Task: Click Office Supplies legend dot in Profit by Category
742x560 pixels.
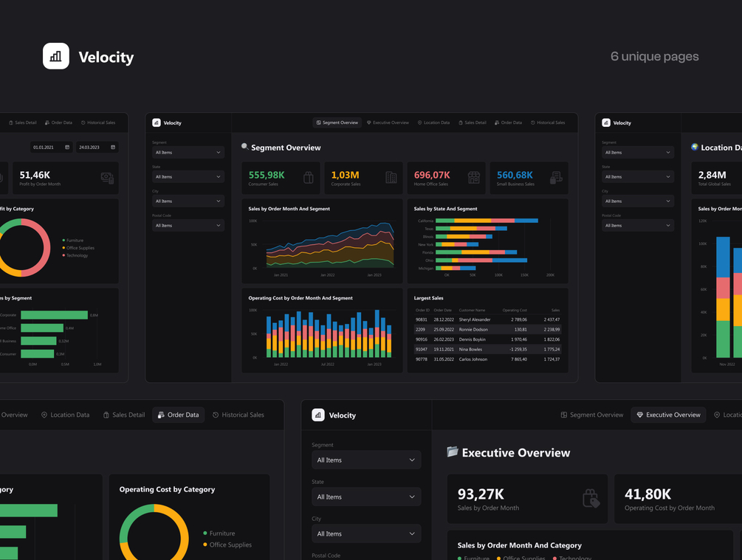Action: tap(63, 248)
